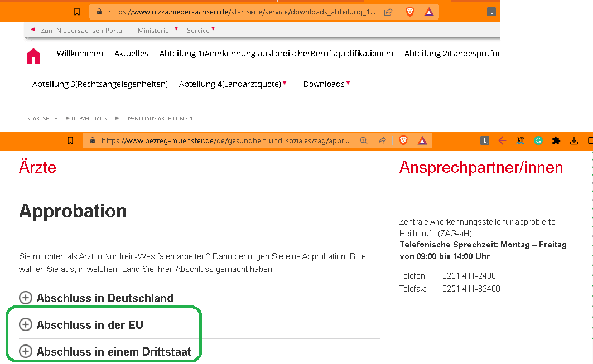This screenshot has width=593, height=364.
Task: Click Brave Rewards triangle in the bezreg-muenster window
Action: click(422, 141)
